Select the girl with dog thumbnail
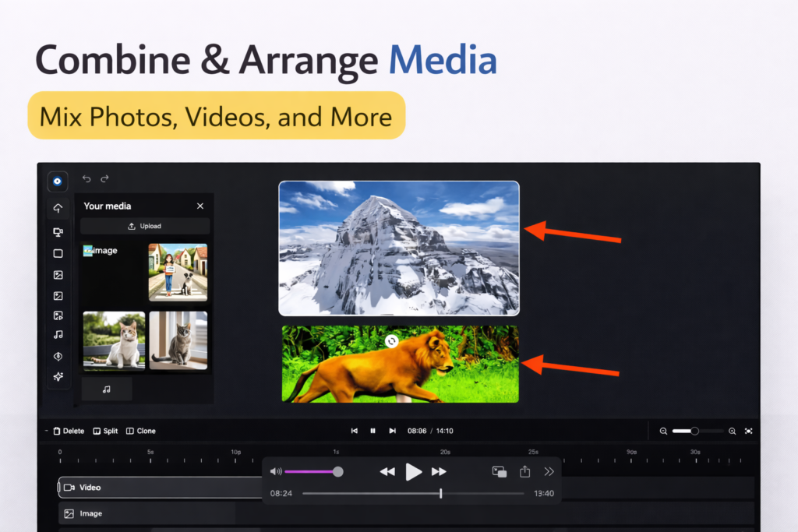Viewport: 798px width, 532px height. [x=178, y=272]
